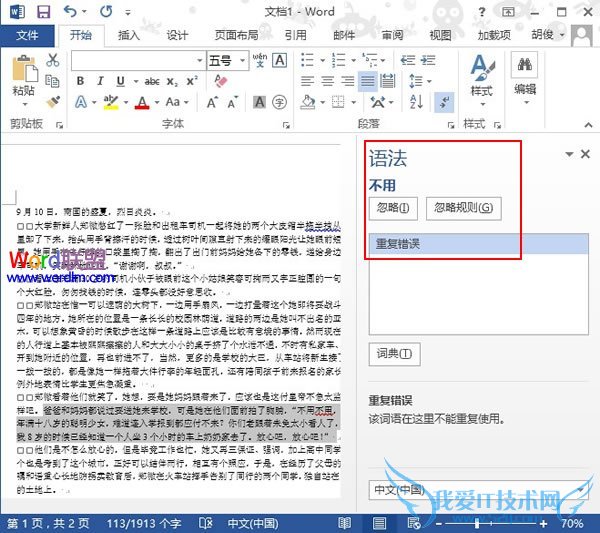Click the Cut scissors icon
The height and width of the screenshot is (533, 600).
pyautogui.click(x=52, y=61)
